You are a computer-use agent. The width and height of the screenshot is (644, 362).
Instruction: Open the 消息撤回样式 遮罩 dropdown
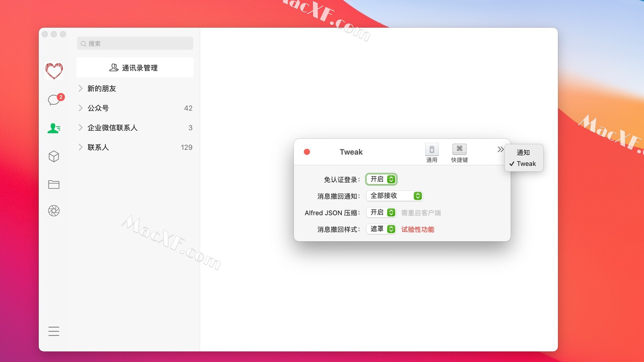pyautogui.click(x=382, y=229)
